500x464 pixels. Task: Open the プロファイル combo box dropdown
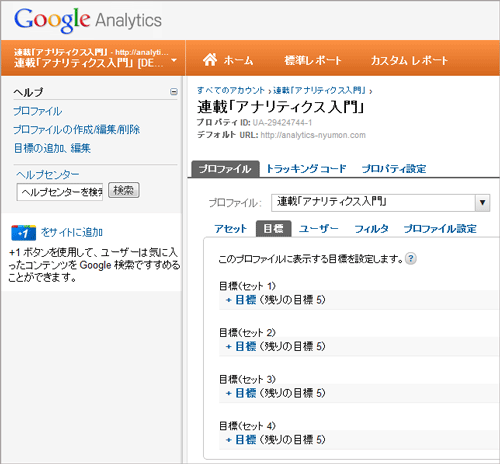coord(482,203)
